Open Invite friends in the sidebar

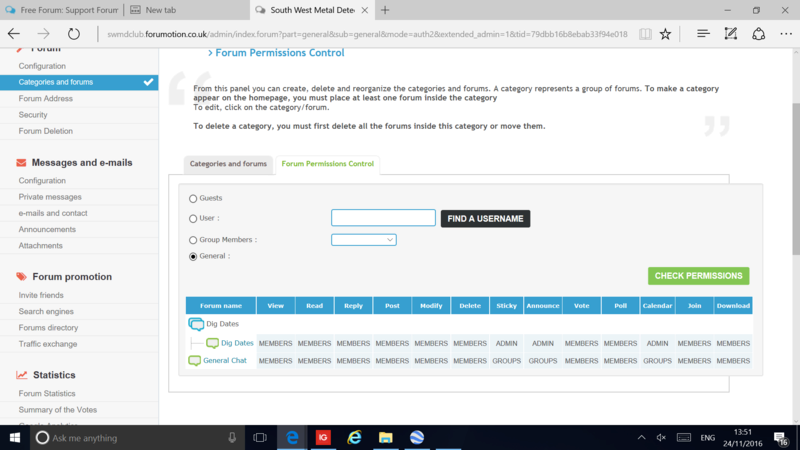point(41,295)
